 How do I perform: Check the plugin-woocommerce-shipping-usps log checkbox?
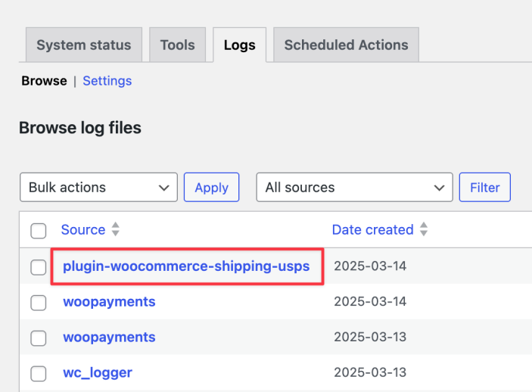[39, 267]
